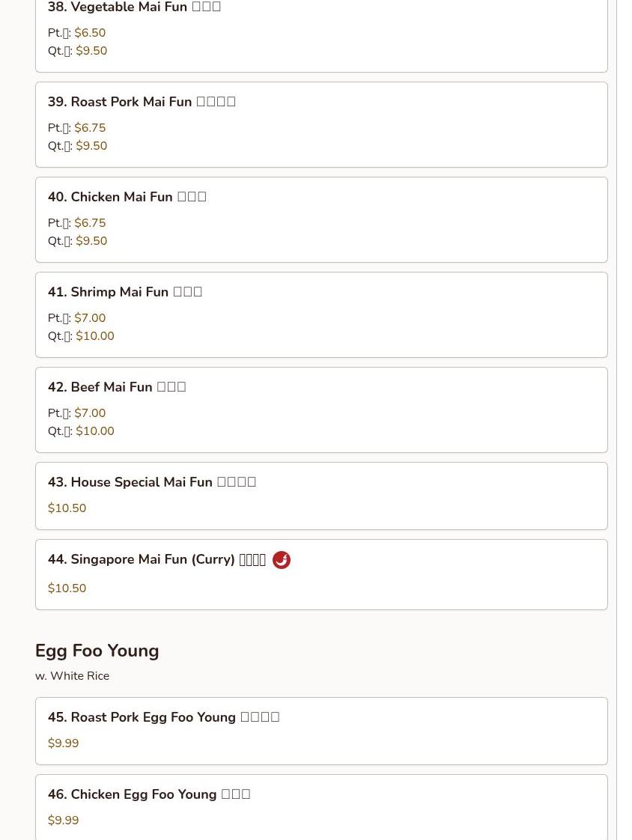This screenshot has width=632, height=840.
Task: Click the spicy chili icon on Singapore Mai Fun
Action: (x=282, y=560)
